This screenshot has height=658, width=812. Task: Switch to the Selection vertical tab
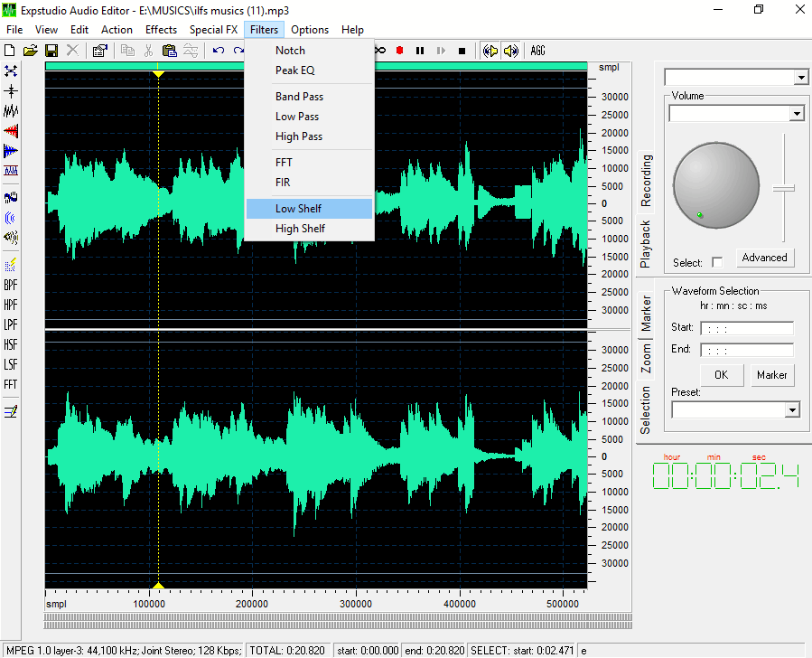(645, 410)
